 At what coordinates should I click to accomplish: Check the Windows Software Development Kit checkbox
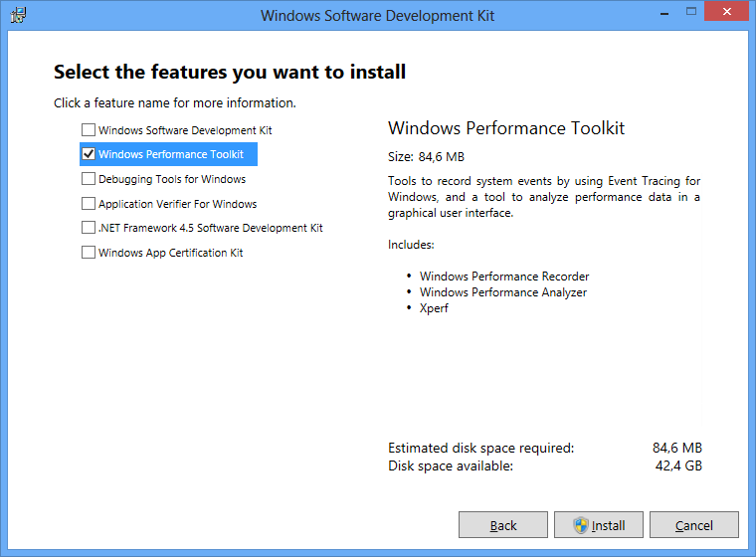click(89, 129)
